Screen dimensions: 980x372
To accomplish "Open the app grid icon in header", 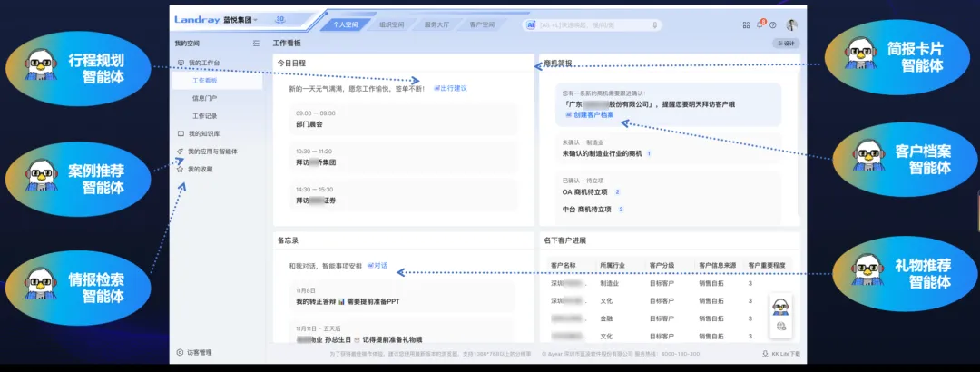I will click(746, 24).
